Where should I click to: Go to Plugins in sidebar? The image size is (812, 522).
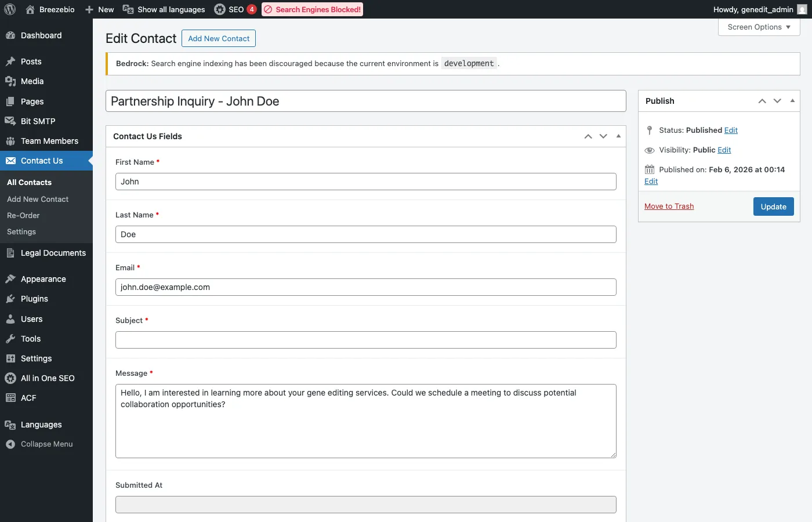34,299
